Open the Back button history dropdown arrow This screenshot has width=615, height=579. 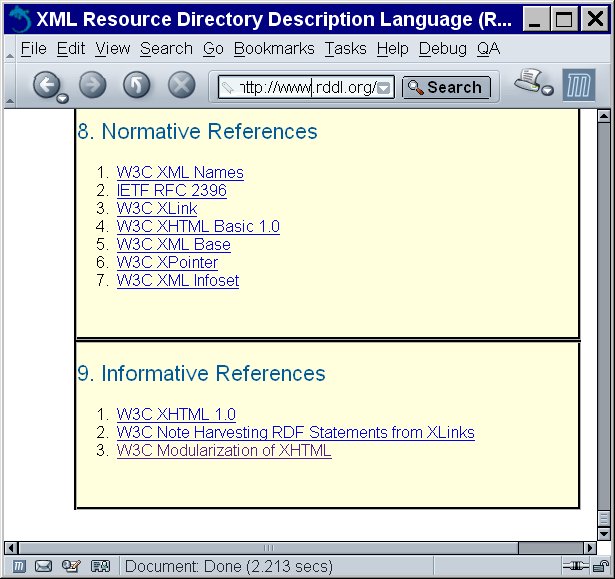(x=63, y=98)
